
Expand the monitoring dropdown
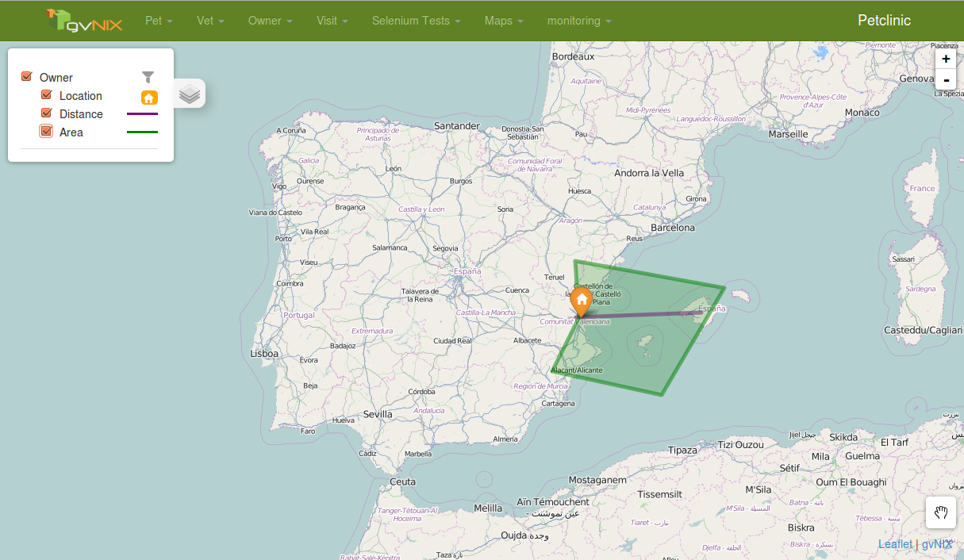click(578, 21)
